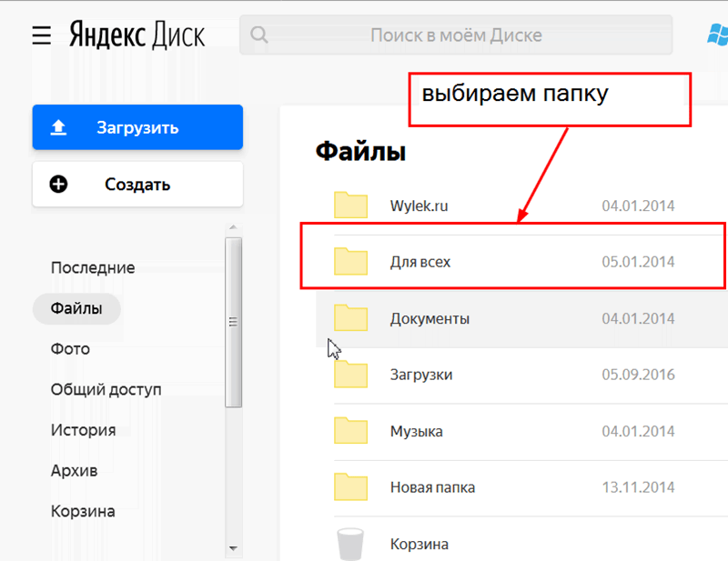
Task: Select the Новая папка folder name
Action: pyautogui.click(x=432, y=487)
